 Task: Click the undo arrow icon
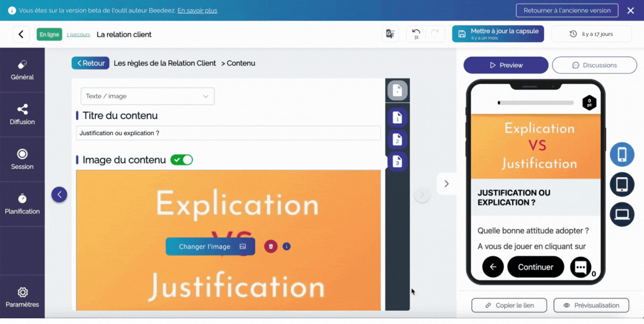(x=416, y=33)
